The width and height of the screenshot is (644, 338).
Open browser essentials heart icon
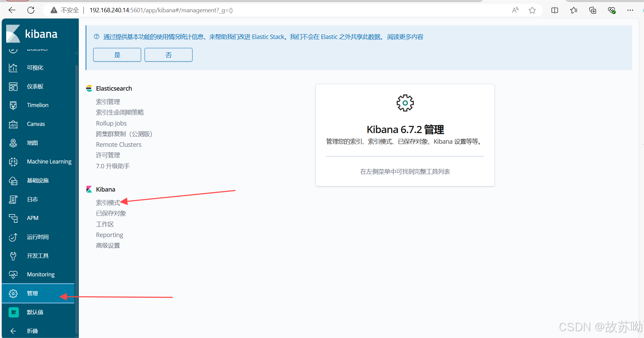coord(611,10)
